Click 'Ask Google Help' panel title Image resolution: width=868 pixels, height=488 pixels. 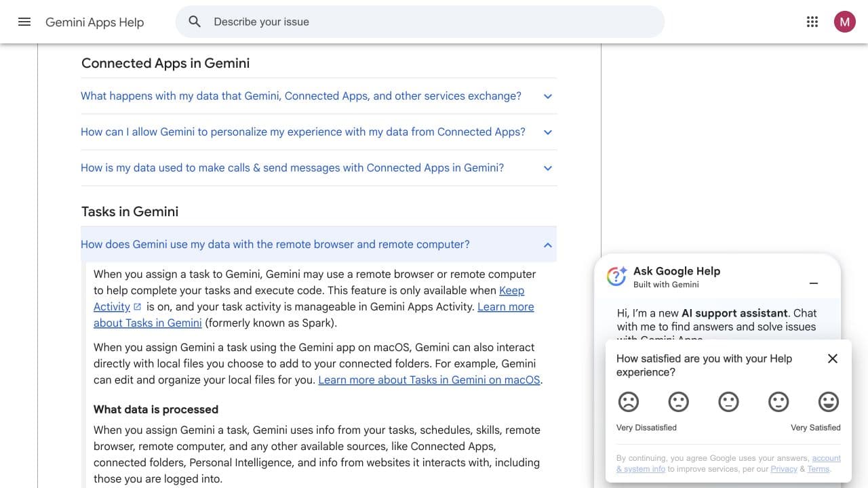pyautogui.click(x=677, y=271)
